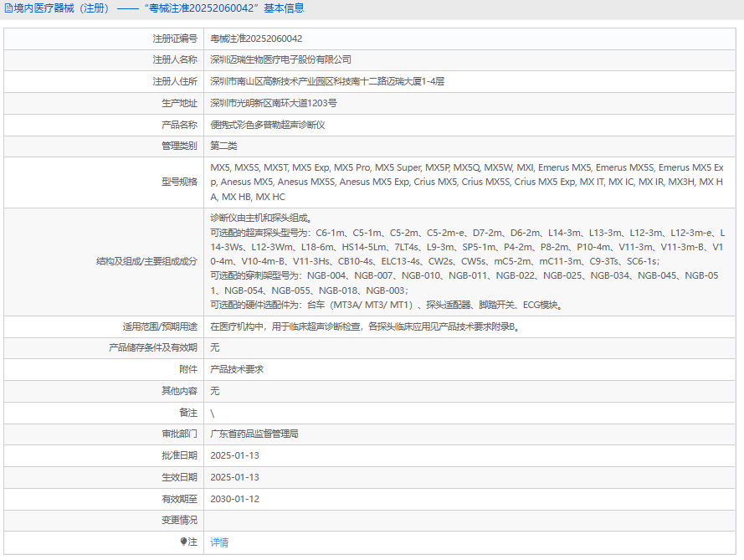
Task: Open the 详情 link in the 注 row
Action: pos(219,542)
